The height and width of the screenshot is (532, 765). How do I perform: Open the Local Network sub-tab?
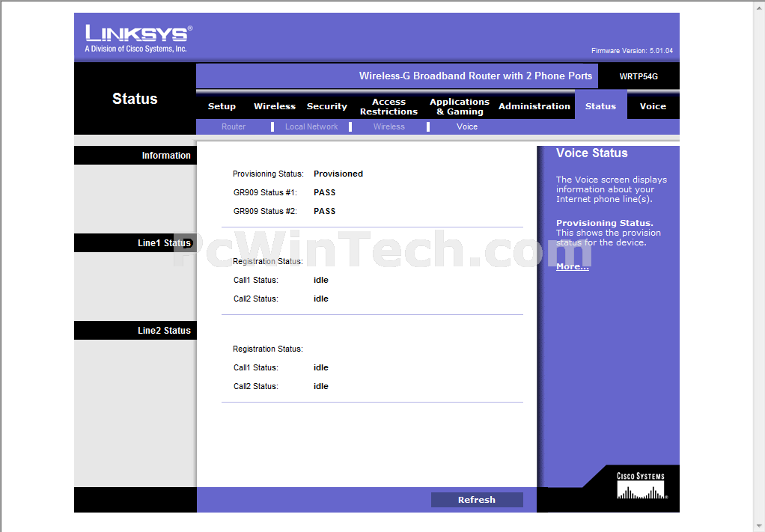[x=311, y=126]
